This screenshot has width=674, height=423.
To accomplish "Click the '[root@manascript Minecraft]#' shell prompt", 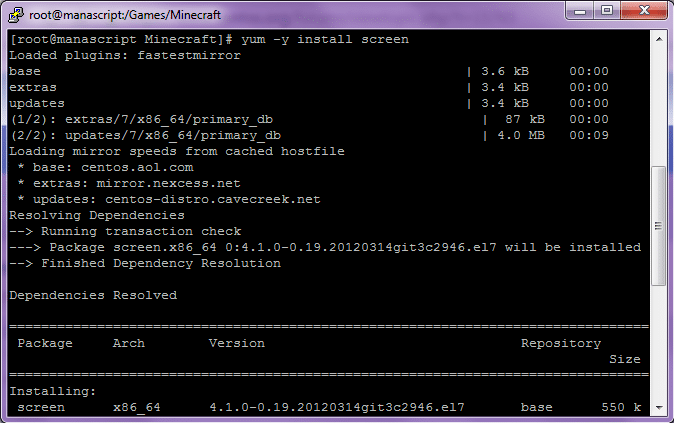I will pyautogui.click(x=120, y=39).
